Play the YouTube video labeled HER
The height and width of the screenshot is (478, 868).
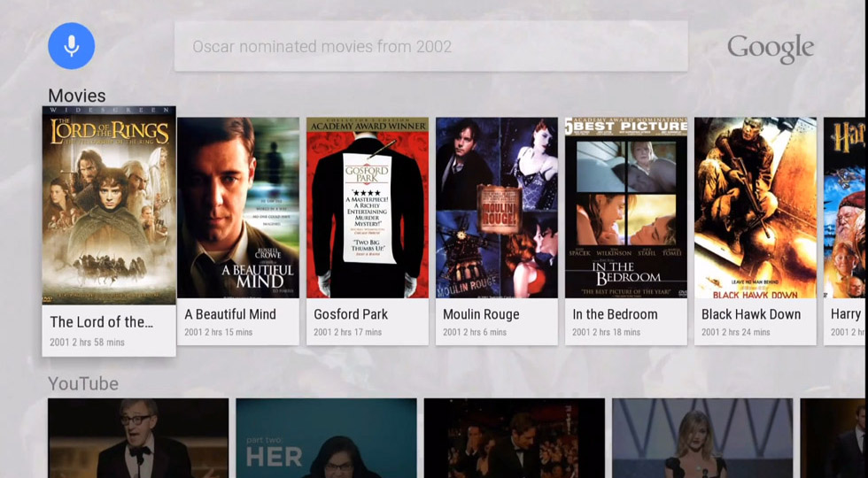coord(326,438)
